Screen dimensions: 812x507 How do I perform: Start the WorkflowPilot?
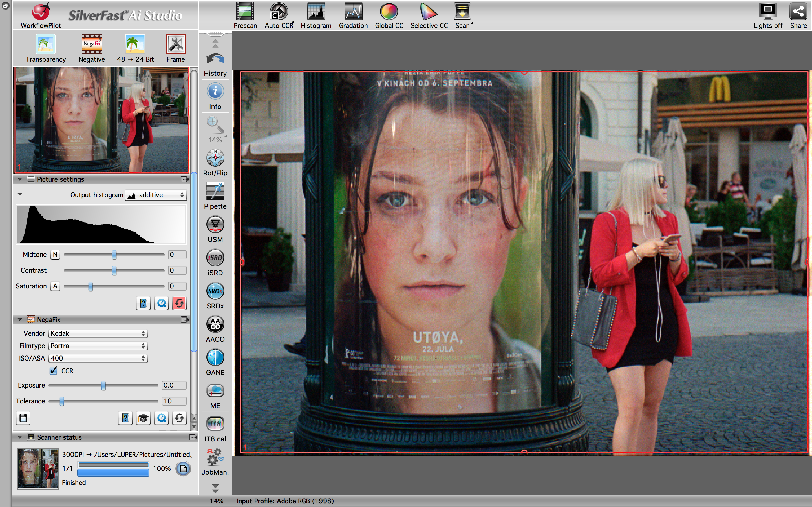(x=41, y=13)
